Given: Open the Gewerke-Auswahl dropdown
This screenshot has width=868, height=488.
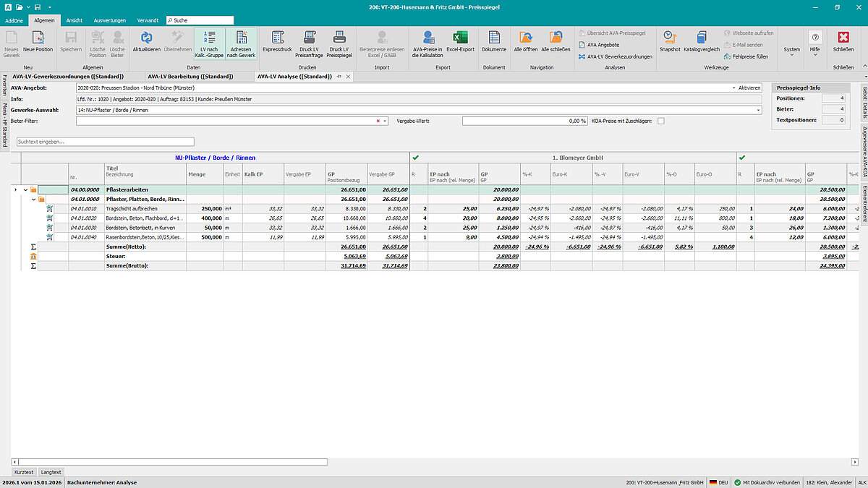Looking at the screenshot, I should tap(757, 110).
